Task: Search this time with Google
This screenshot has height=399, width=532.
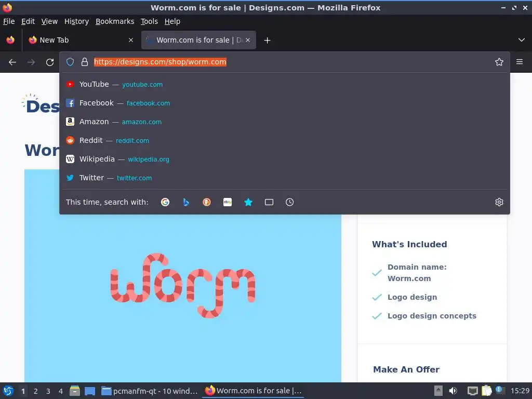Action: [x=165, y=202]
